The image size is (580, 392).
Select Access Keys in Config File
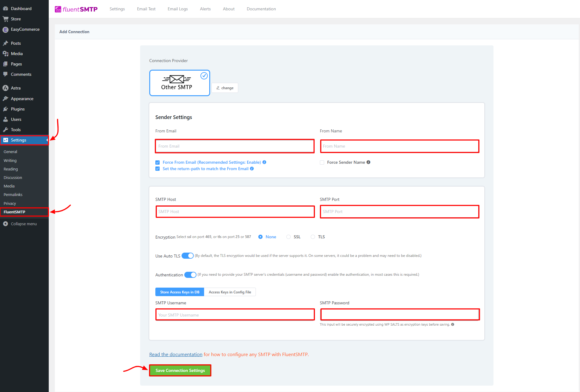(x=230, y=292)
